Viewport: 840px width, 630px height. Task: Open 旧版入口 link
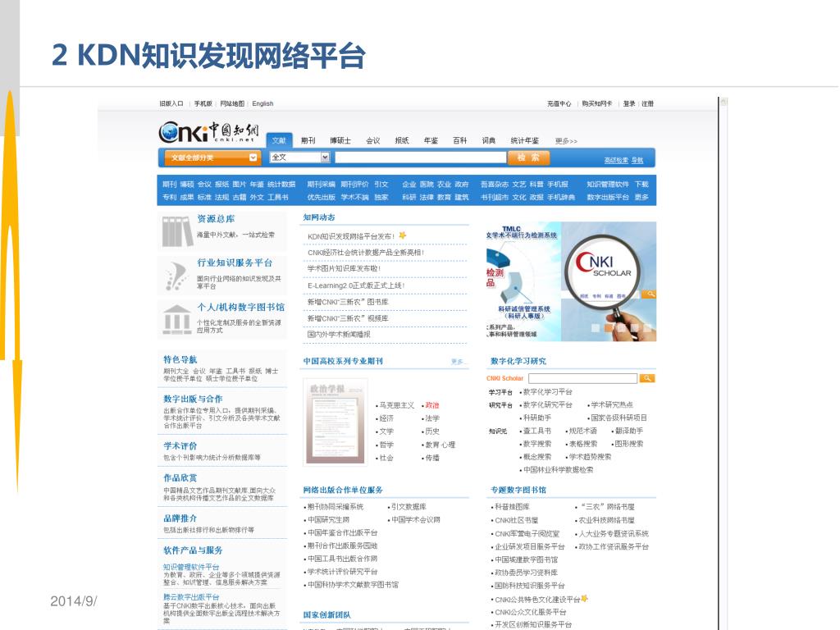click(x=171, y=103)
